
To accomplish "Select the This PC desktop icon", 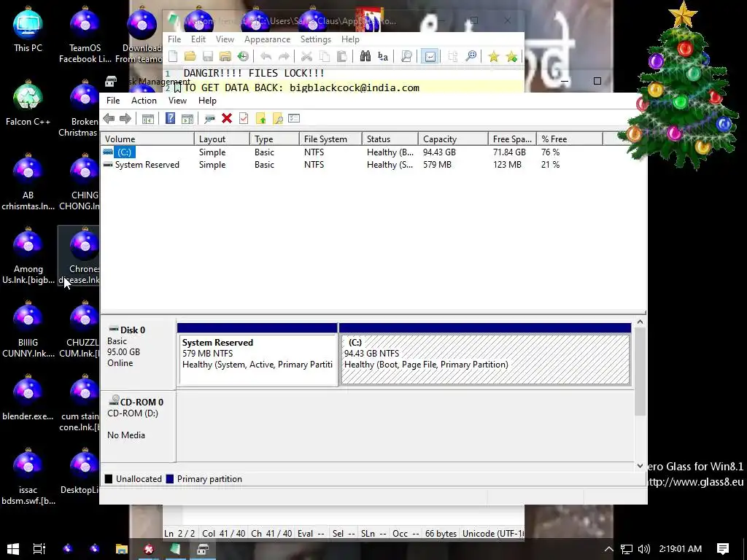I will tap(28, 29).
